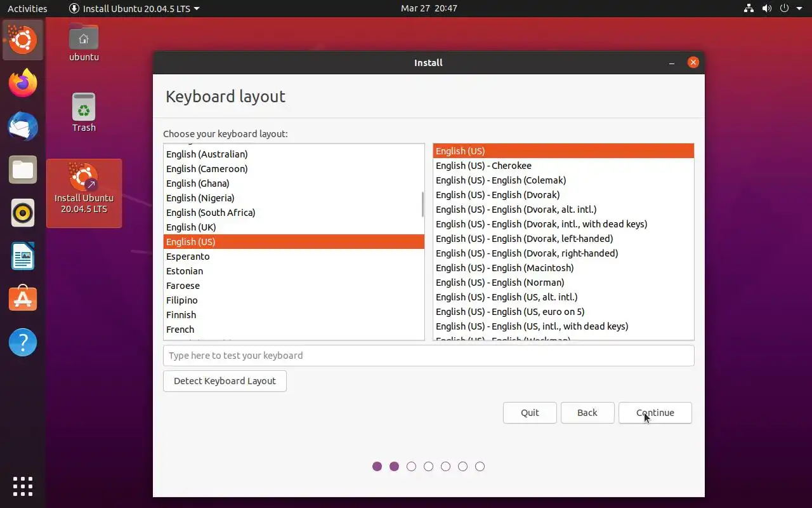This screenshot has width=812, height=508.
Task: Open the Activities overview
Action: click(27, 8)
